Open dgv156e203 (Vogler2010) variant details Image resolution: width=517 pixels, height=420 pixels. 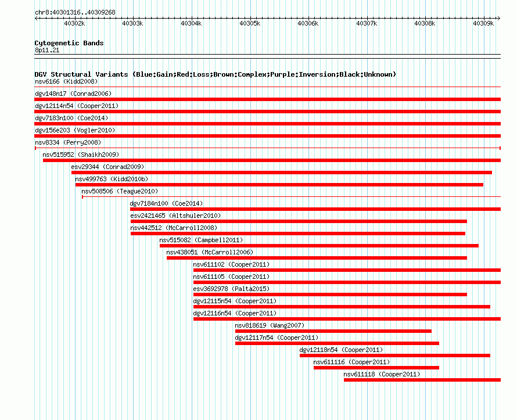coord(75,130)
